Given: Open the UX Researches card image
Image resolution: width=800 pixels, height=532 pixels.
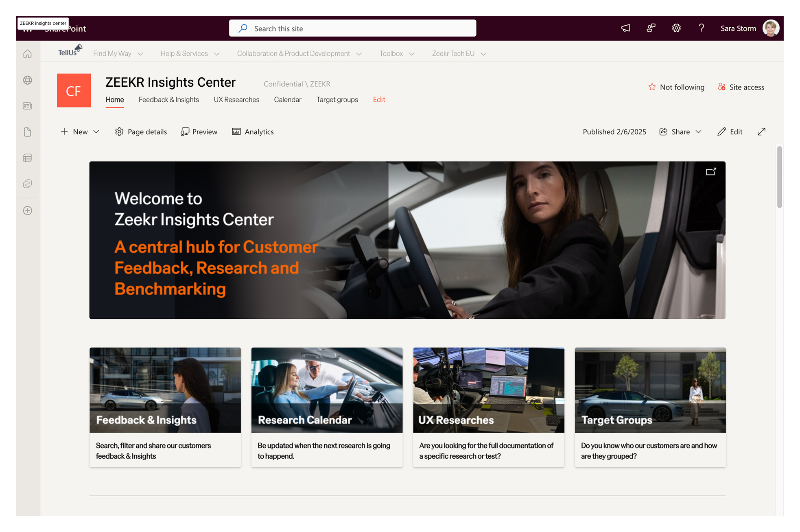Looking at the screenshot, I should (x=489, y=390).
